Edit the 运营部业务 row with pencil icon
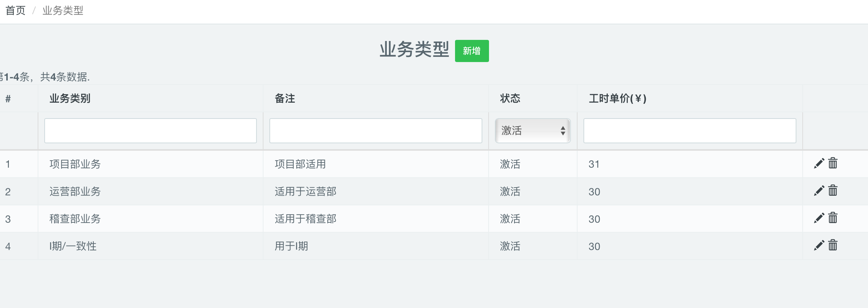Image resolution: width=868 pixels, height=308 pixels. click(x=819, y=191)
